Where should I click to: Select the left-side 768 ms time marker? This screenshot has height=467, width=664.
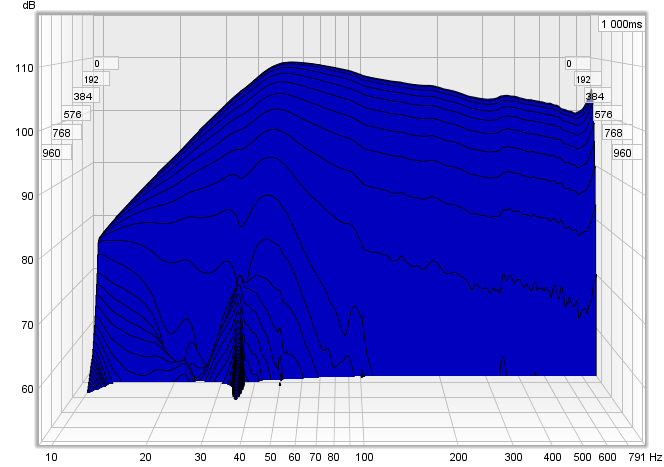click(62, 133)
